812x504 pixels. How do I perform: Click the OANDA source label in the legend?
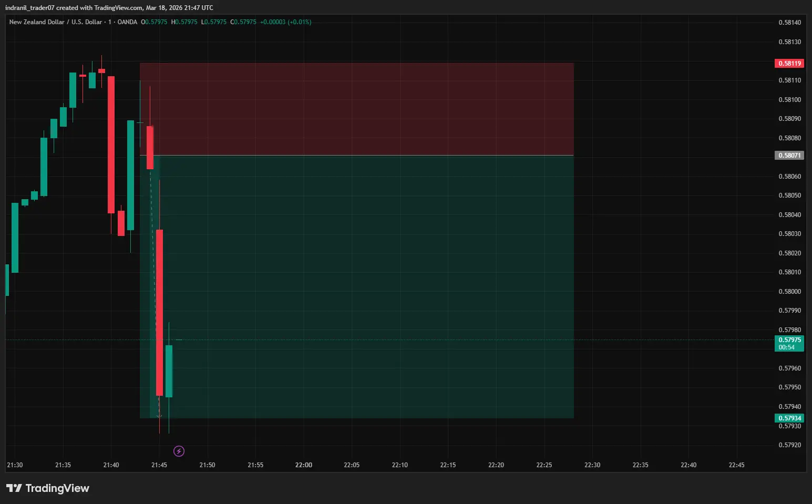(127, 22)
